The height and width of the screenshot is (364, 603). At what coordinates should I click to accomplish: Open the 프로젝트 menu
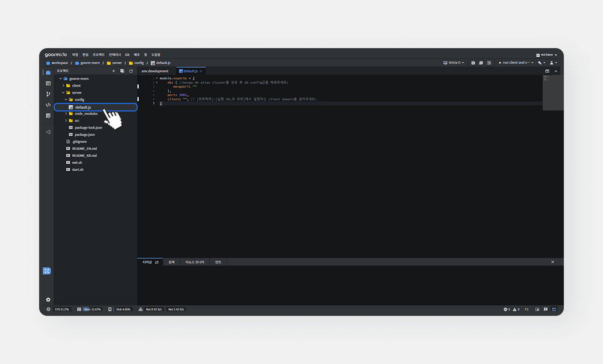tap(98, 55)
